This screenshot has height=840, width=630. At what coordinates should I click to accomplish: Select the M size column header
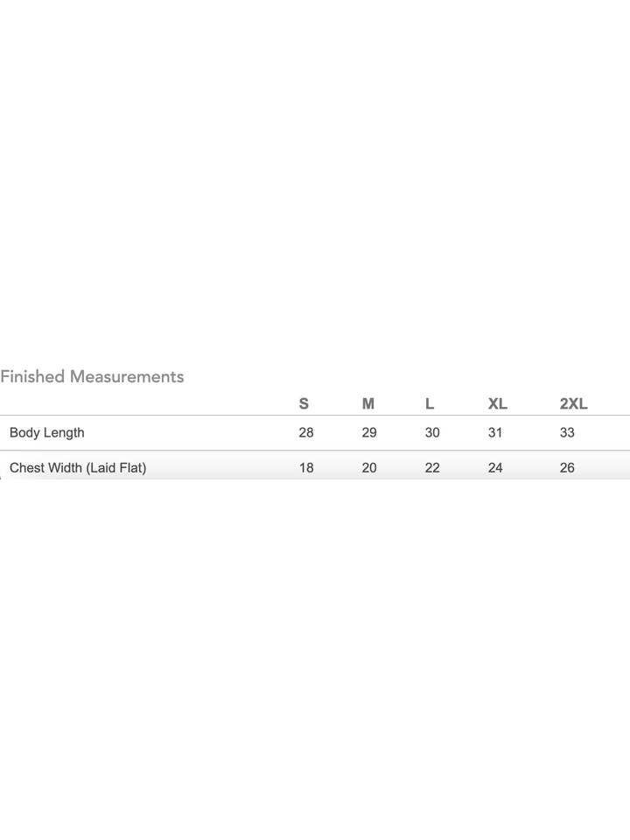point(368,403)
